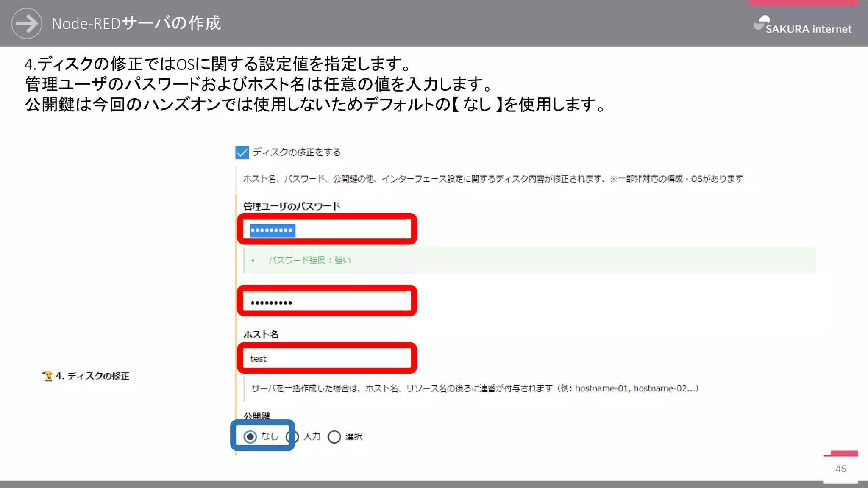
Task: Click the slide number 46
Action: [x=840, y=469]
